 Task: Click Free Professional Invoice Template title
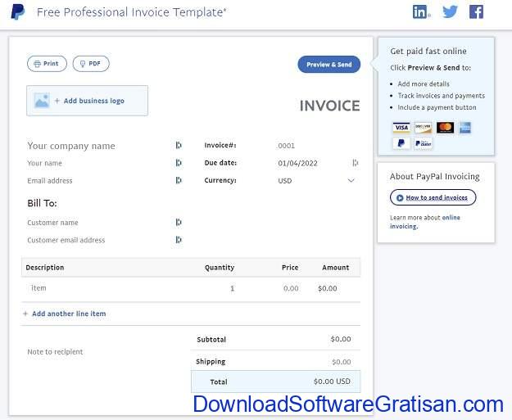(131, 12)
